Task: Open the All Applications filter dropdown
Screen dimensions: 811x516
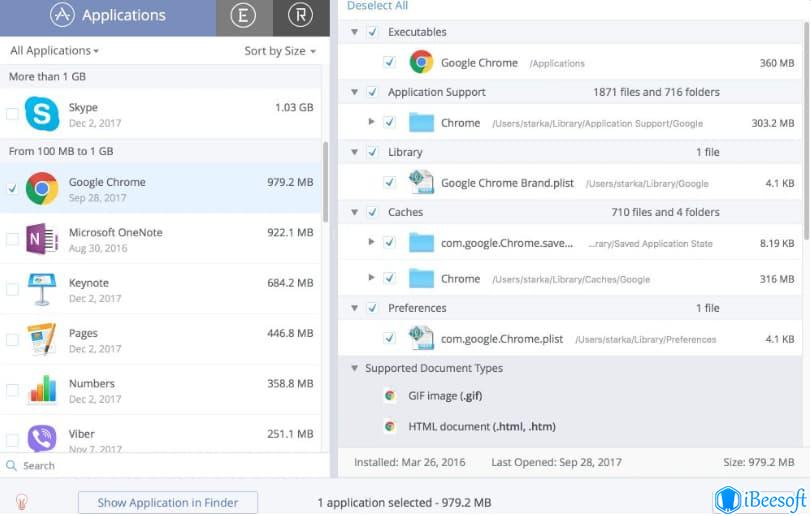Action: click(54, 51)
